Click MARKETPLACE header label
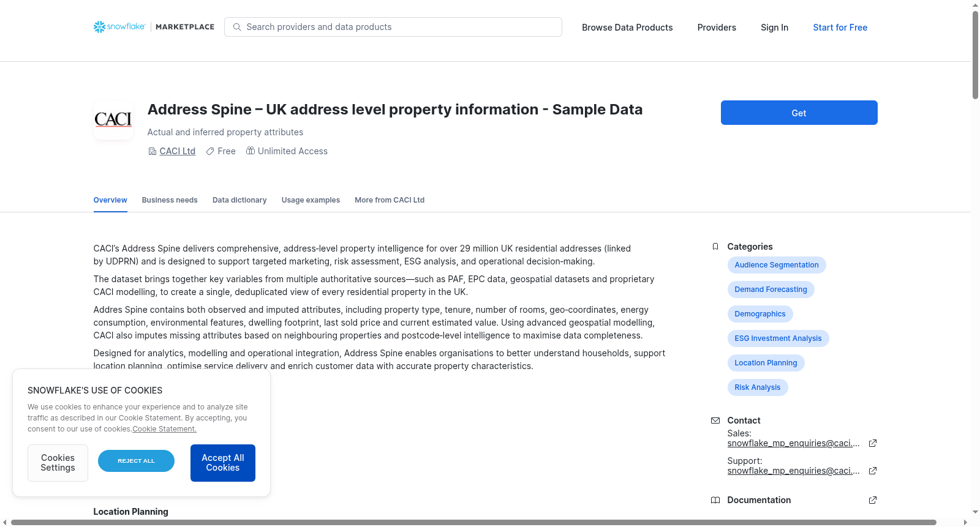This screenshot has height=527, width=980. tap(185, 27)
